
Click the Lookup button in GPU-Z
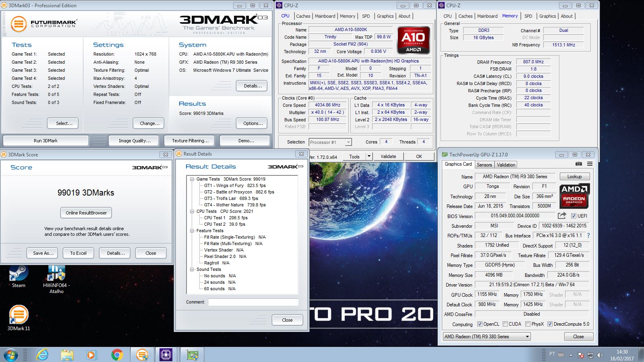click(x=574, y=177)
